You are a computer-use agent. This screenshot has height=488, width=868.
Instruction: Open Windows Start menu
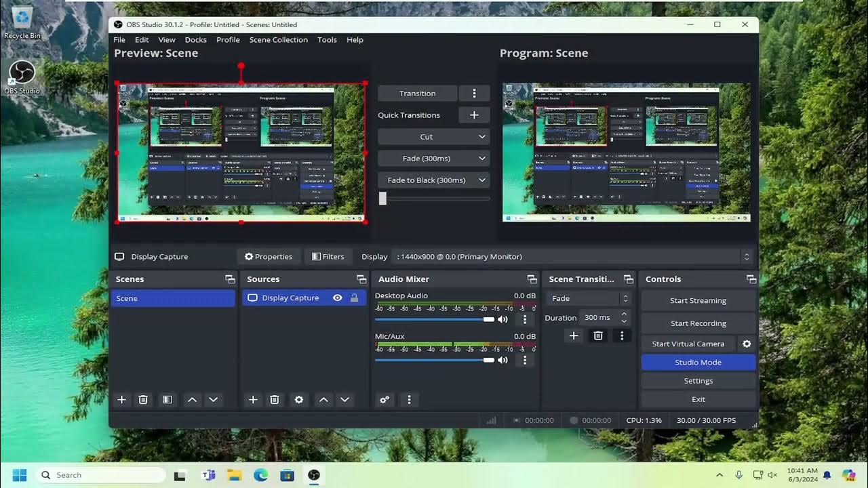(x=19, y=475)
